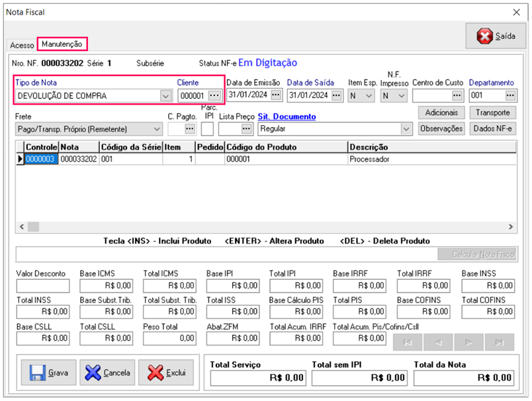Click the Dados NF-e button

[x=492, y=128]
